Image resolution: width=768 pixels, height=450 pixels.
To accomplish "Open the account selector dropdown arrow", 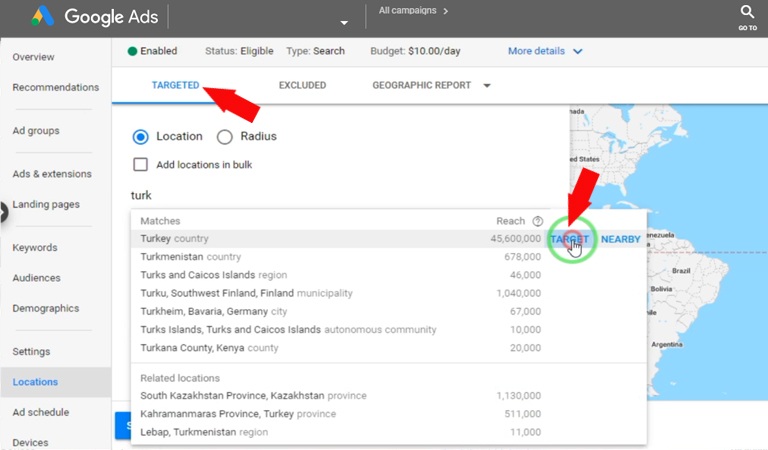I will point(344,23).
